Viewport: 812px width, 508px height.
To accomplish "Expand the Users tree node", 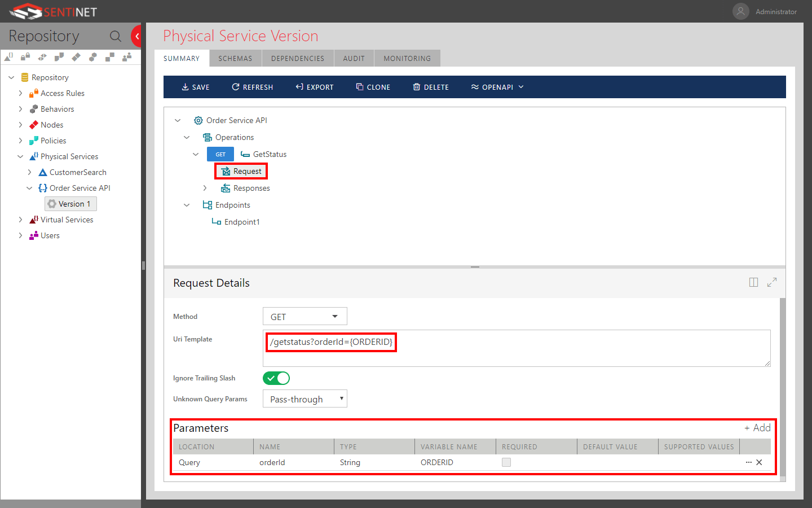I will click(x=20, y=235).
